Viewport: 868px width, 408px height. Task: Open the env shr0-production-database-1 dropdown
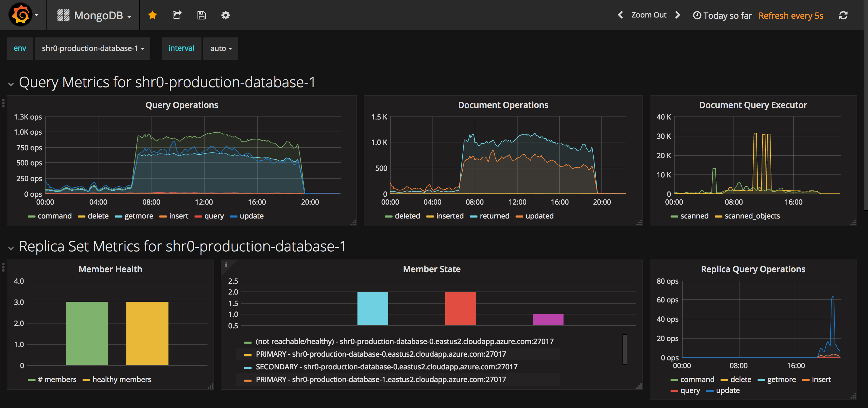93,49
